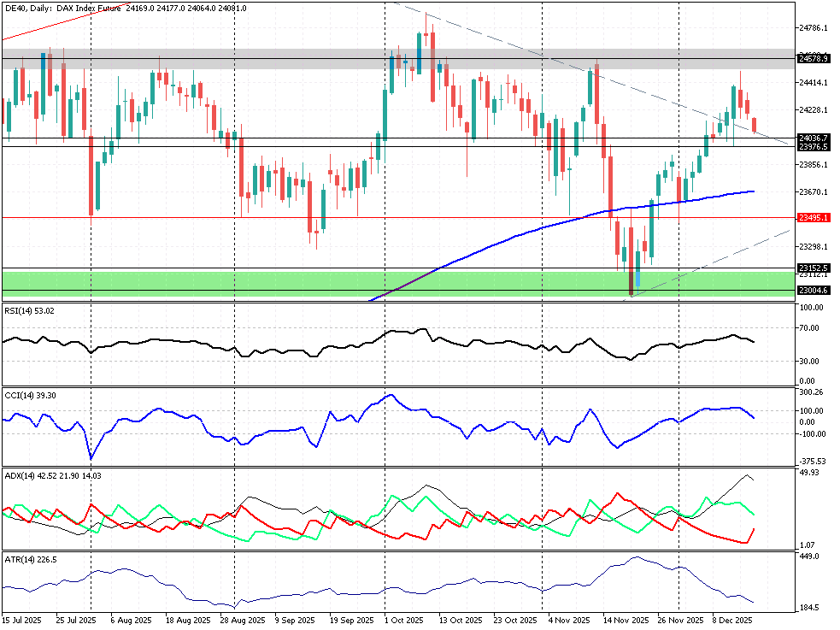Select the gray resistance zone band
Viewport: 840px width, 630px height.
pyautogui.click(x=256, y=59)
